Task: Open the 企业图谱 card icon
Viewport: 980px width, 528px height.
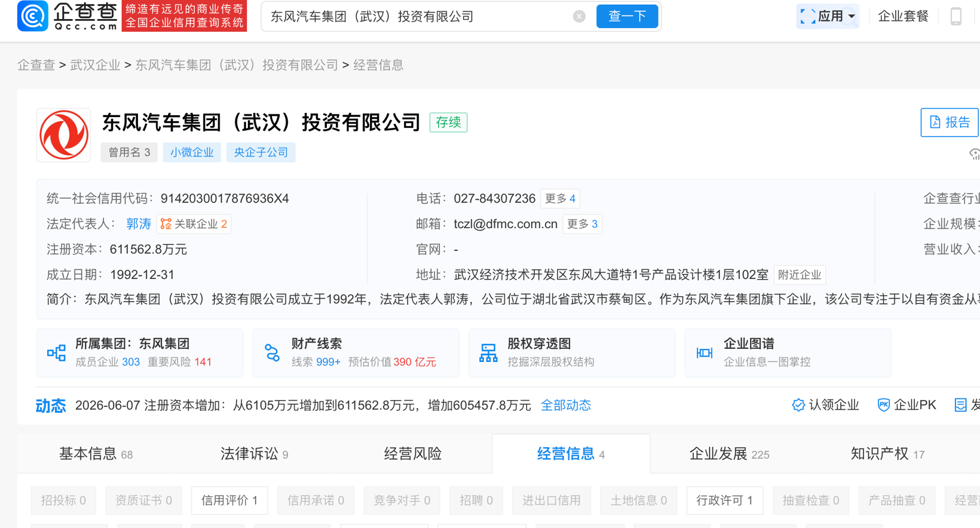Action: click(x=705, y=352)
